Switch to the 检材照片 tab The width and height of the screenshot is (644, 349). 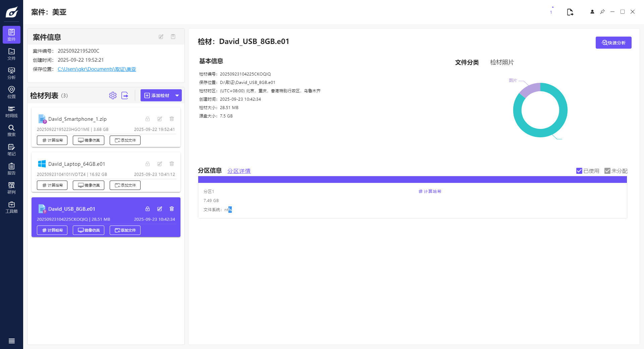pyautogui.click(x=501, y=62)
